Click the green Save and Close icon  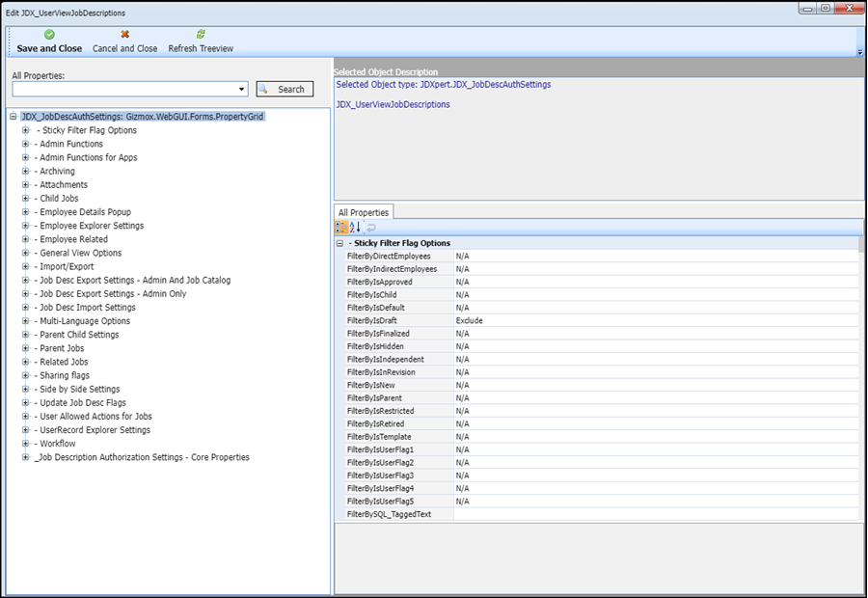(49, 35)
